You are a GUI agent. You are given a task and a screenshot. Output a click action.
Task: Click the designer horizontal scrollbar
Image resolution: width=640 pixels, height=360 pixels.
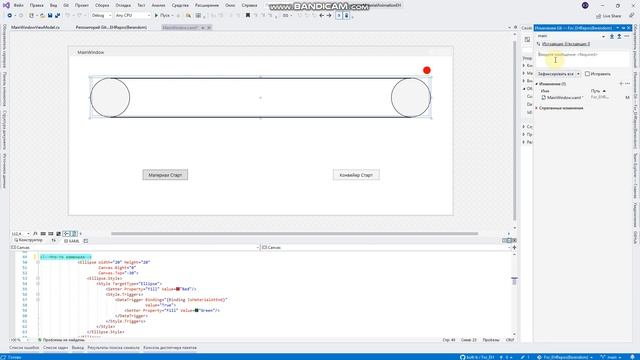pos(294,234)
